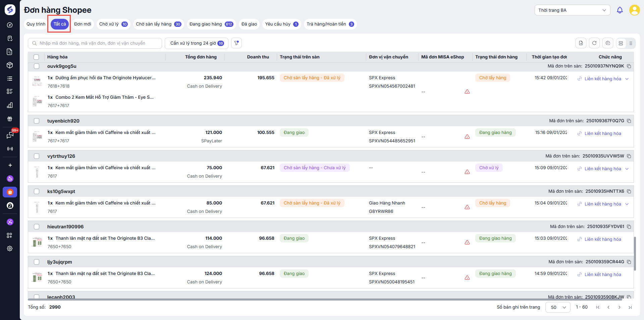
Task: Copy order code 25010937NYNQ9K
Action: (629, 66)
